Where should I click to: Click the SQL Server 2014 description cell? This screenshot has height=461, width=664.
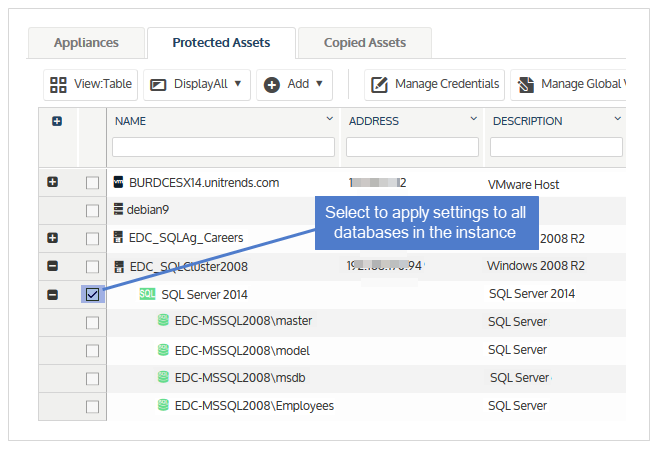point(532,294)
